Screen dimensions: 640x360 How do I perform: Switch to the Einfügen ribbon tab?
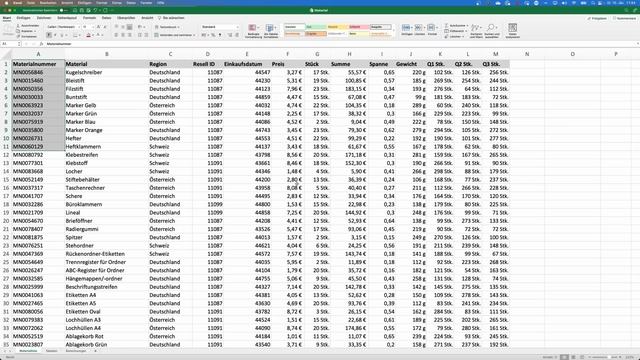pyautogui.click(x=23, y=18)
